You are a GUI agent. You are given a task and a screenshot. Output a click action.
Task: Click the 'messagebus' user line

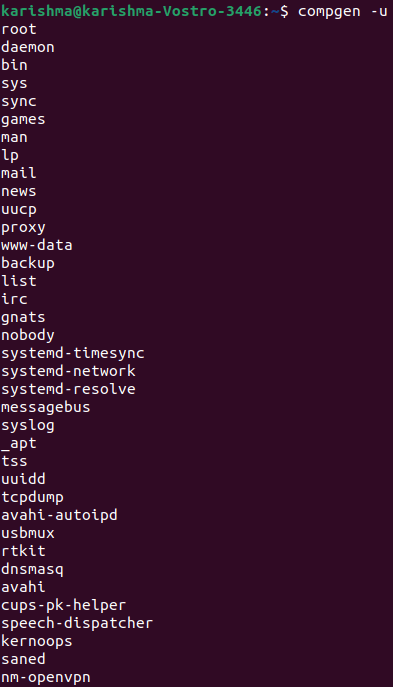[46, 407]
